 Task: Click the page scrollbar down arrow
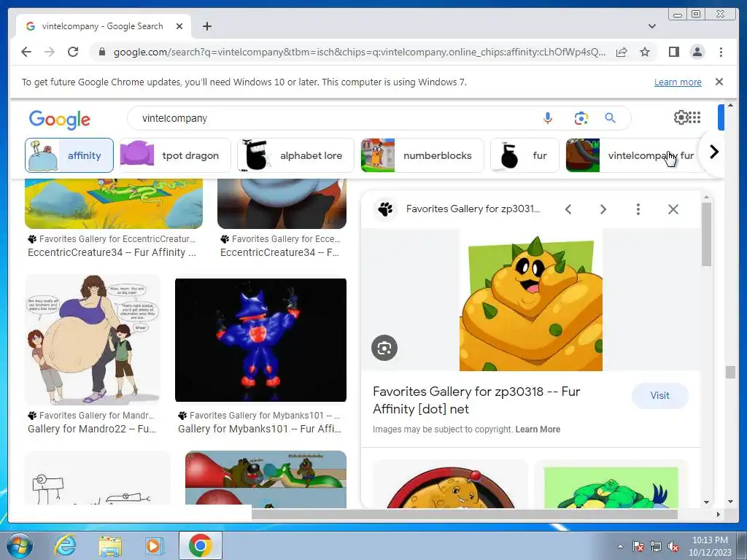730,502
